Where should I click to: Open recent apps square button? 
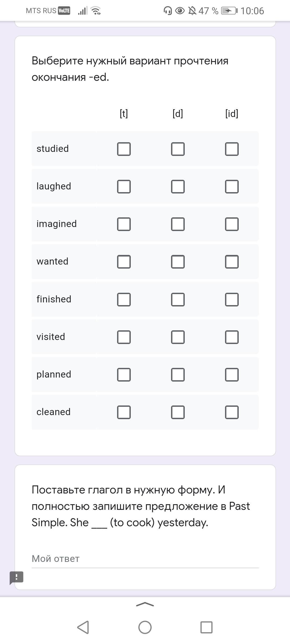(206, 627)
